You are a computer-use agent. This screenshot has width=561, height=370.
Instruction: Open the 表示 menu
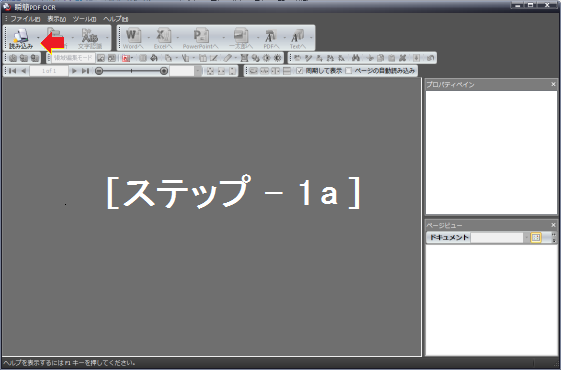coord(57,19)
